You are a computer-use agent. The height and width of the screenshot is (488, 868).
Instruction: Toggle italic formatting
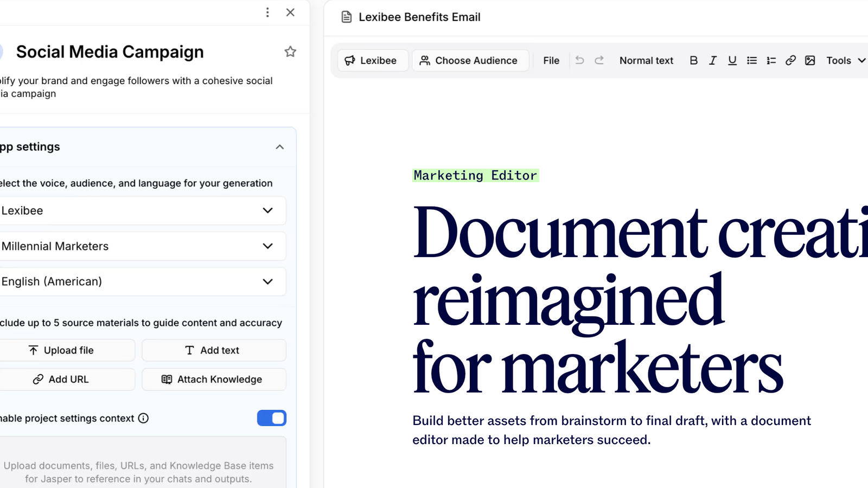[713, 60]
